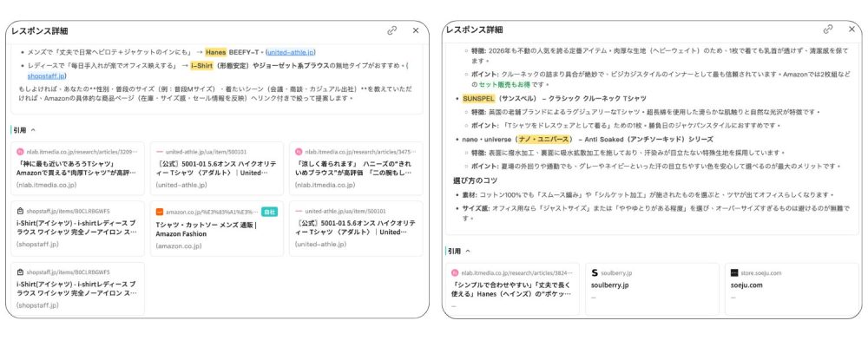
Task: Click the highlighted Hanes keyword
Action: pyautogui.click(x=215, y=52)
